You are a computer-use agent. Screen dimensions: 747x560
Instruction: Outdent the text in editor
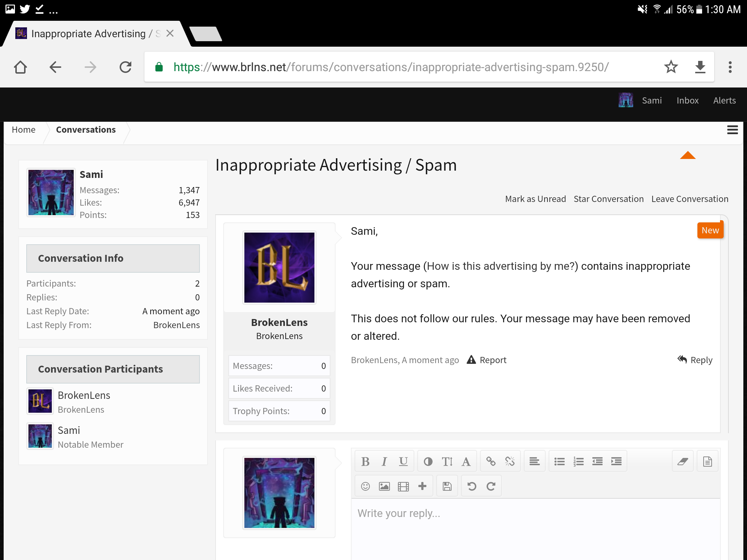pos(597,462)
